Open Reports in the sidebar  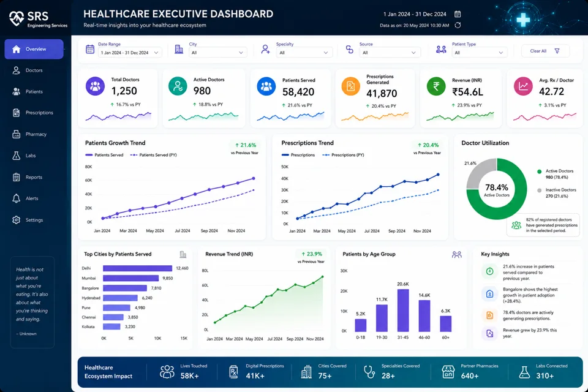click(34, 177)
